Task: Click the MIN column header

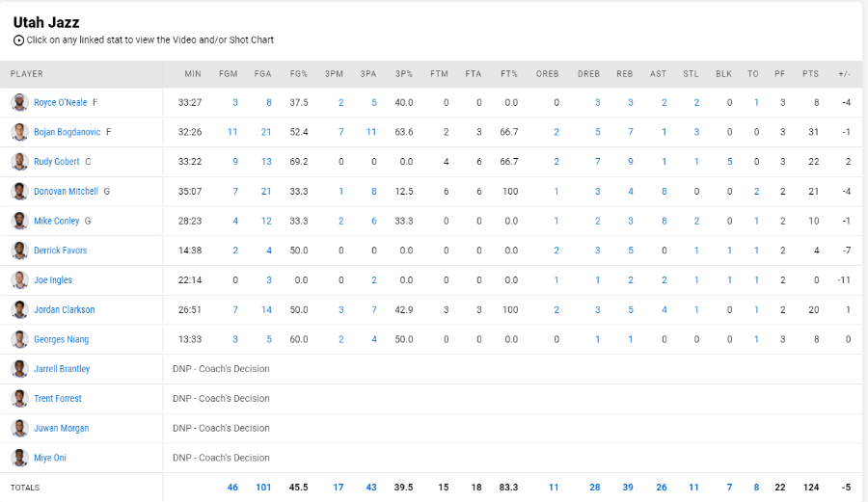Action: 193,74
